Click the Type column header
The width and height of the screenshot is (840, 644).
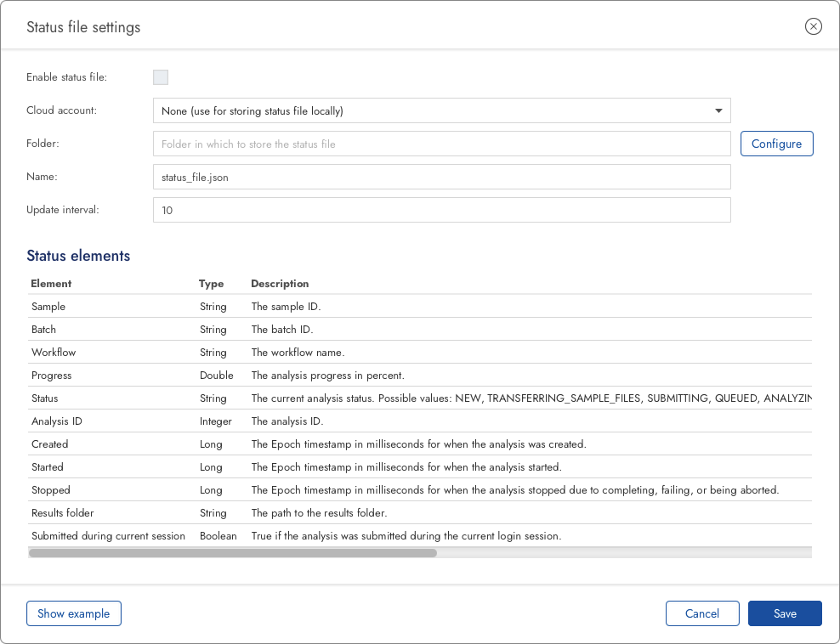tap(211, 284)
